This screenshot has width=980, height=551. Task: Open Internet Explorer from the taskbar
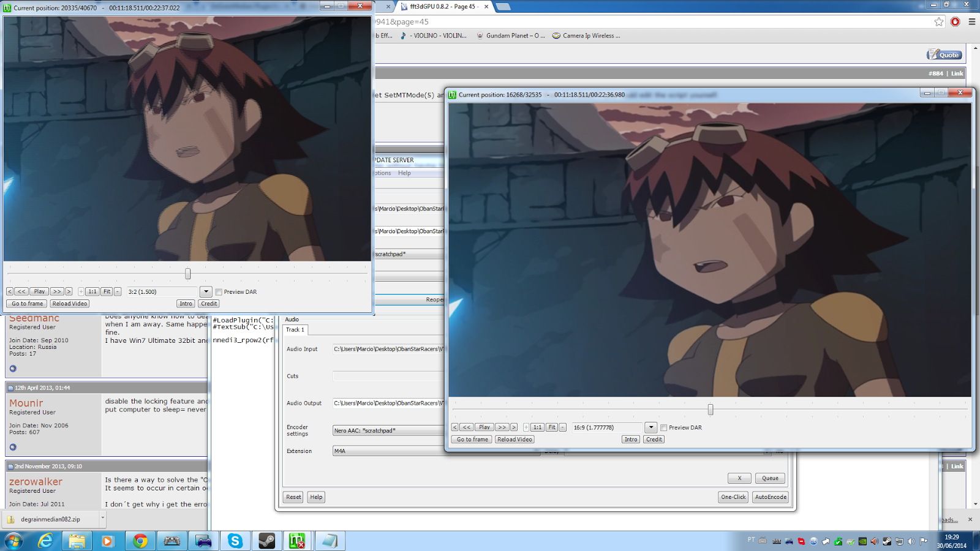[45, 541]
